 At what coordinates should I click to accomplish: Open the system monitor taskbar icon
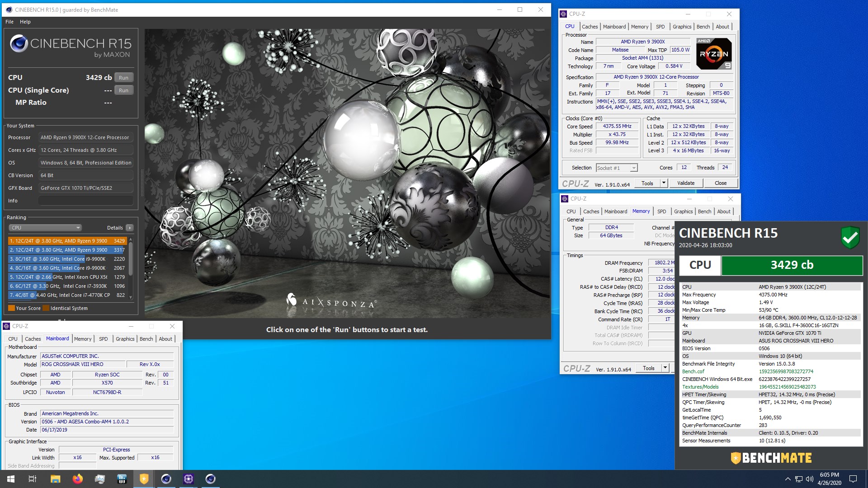99,479
